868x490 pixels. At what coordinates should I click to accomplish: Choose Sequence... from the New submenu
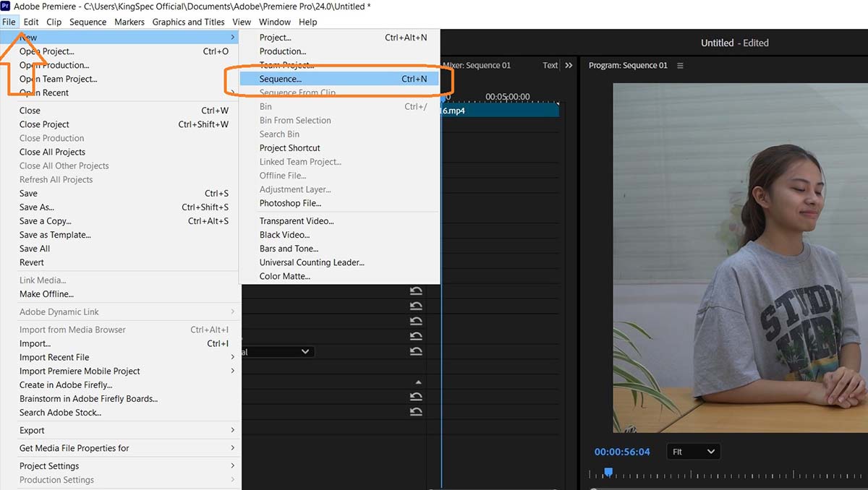point(339,79)
